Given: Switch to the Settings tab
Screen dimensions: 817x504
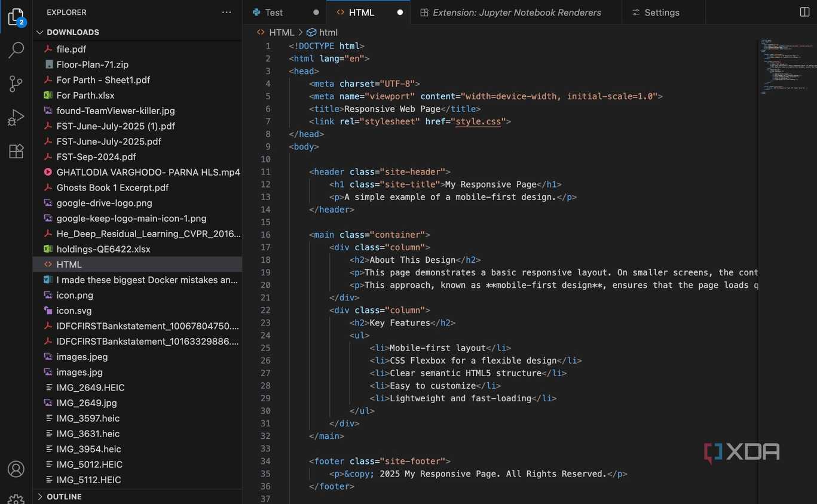Looking at the screenshot, I should click(663, 12).
